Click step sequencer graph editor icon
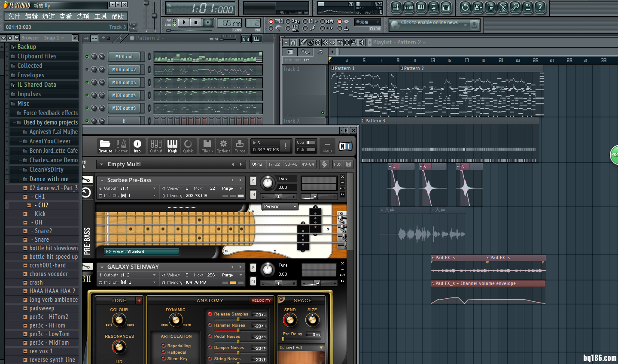Viewport: 618px width, 364px height. (x=246, y=39)
